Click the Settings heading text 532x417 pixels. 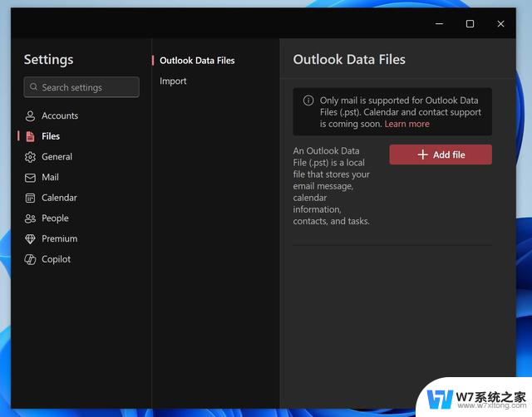(48, 60)
